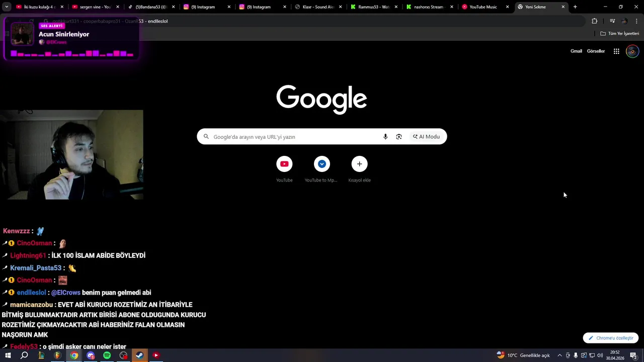Image resolution: width=644 pixels, height=362 pixels.
Task: Open the network tray icon
Action: [x=592, y=355]
